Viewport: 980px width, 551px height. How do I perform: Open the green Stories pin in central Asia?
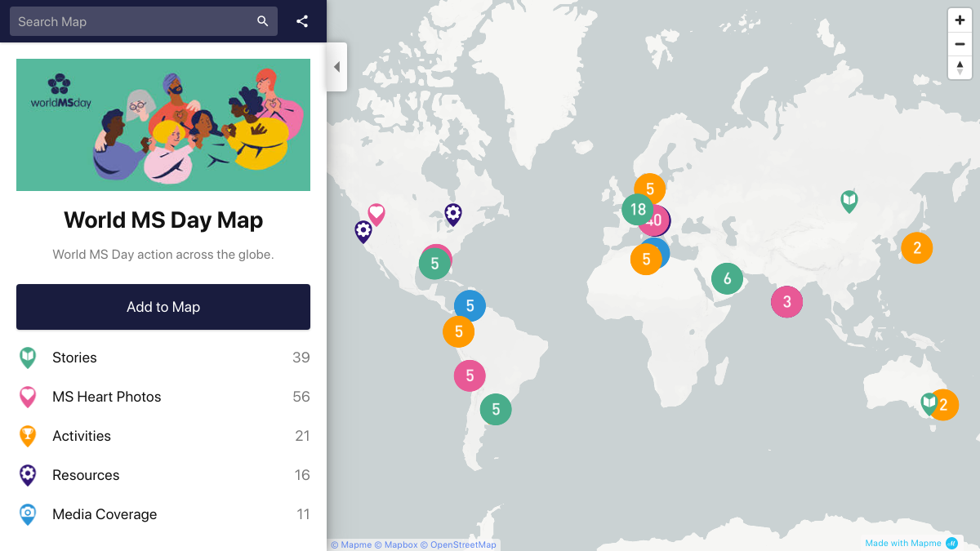point(849,201)
